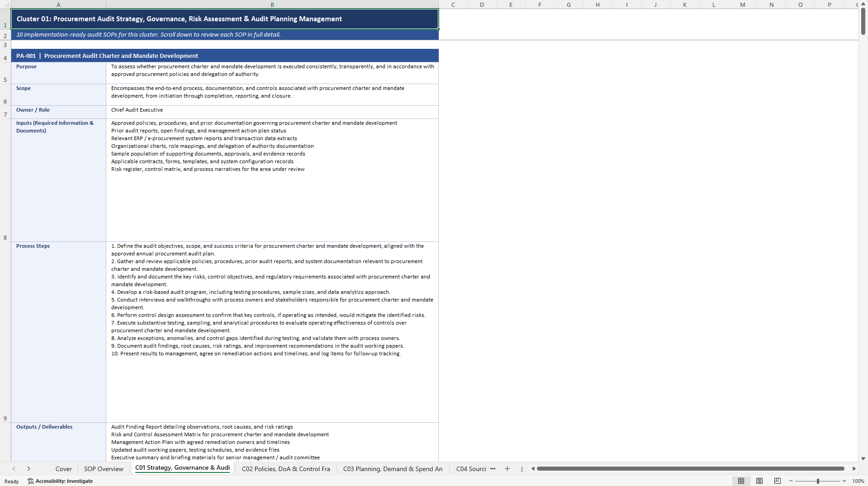Select C01 Strategy, Governance & Audi tab
This screenshot has width=868, height=486.
pos(182,468)
